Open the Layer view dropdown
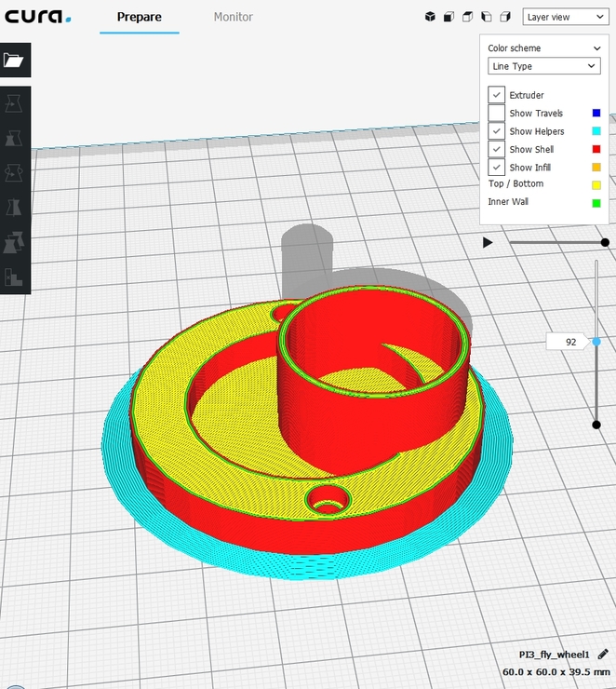Viewport: 616px width, 689px height. (565, 17)
